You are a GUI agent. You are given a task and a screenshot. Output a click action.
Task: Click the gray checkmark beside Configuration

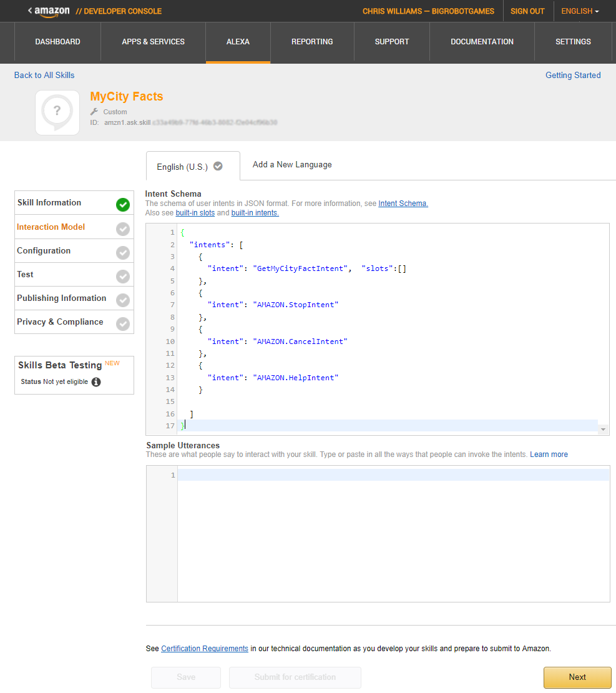click(123, 252)
